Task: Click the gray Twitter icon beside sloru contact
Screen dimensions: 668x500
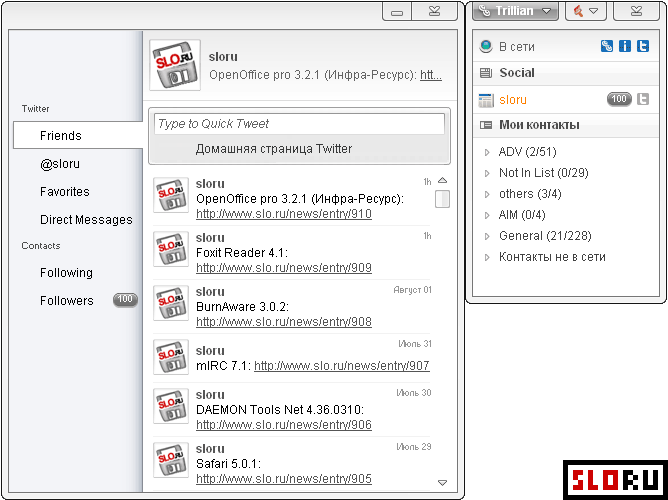Action: (643, 99)
